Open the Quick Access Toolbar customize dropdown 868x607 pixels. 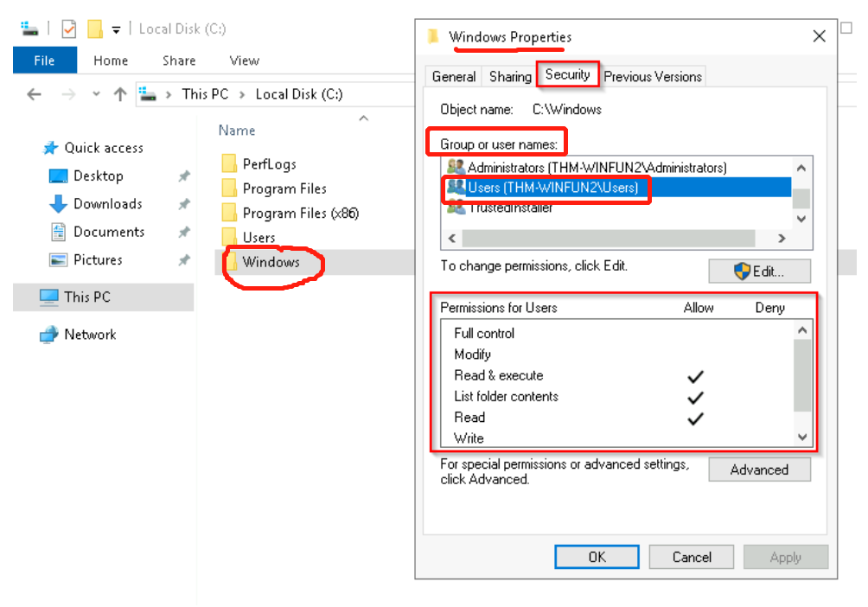pyautogui.click(x=116, y=30)
